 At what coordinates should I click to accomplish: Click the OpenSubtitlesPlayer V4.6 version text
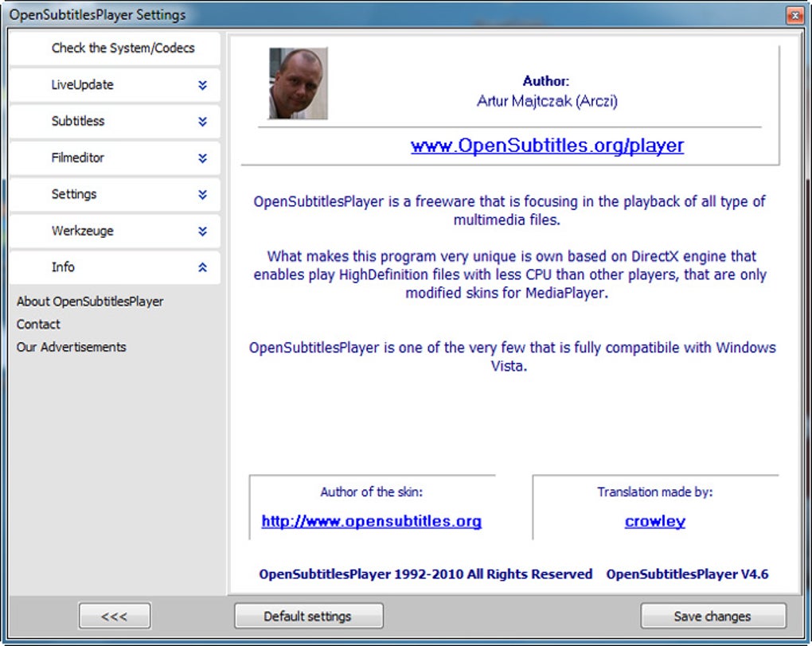pyautogui.click(x=687, y=574)
